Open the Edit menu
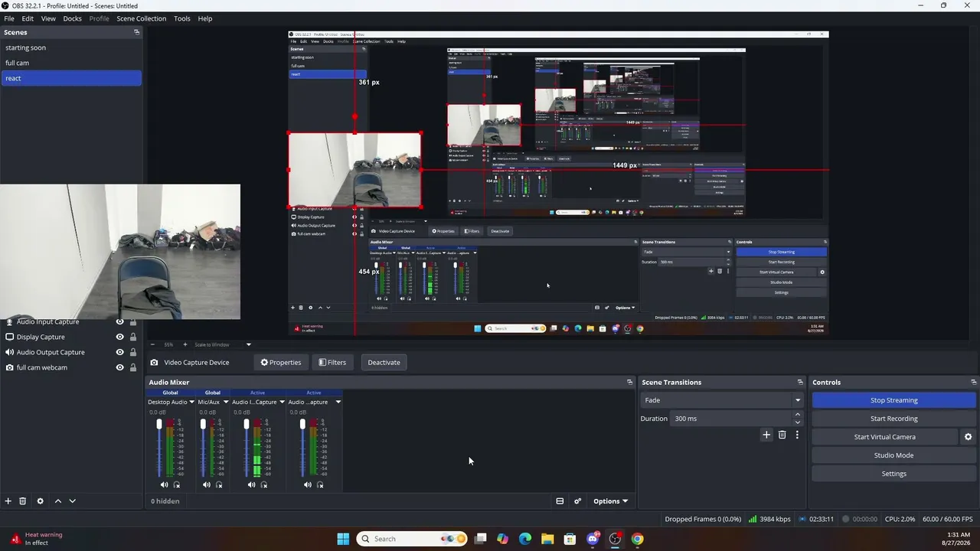 coord(28,18)
